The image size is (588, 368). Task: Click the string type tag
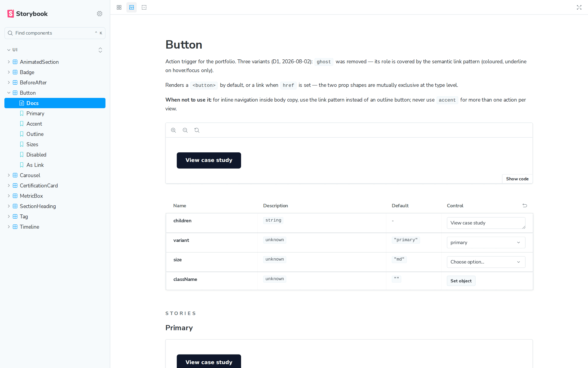[x=273, y=220]
